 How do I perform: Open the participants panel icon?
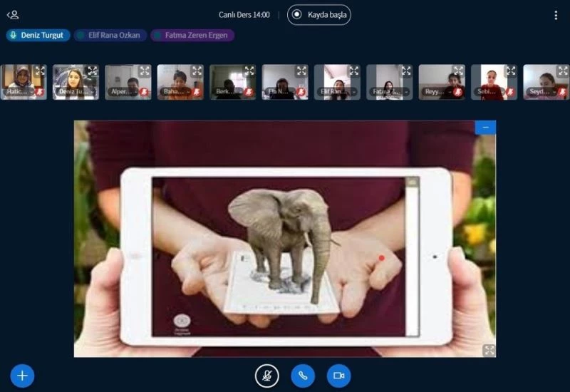(x=13, y=15)
